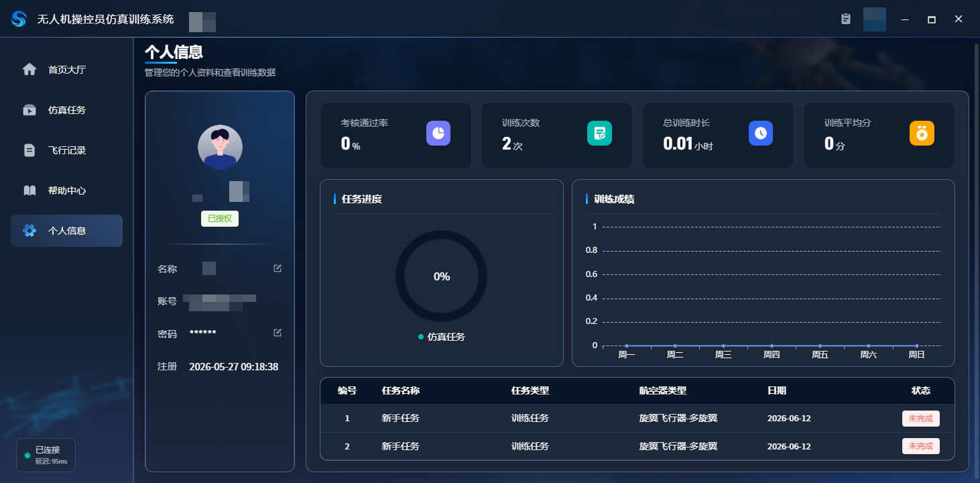Select 新手任务 in row 1
The width and height of the screenshot is (980, 483).
pyautogui.click(x=401, y=418)
